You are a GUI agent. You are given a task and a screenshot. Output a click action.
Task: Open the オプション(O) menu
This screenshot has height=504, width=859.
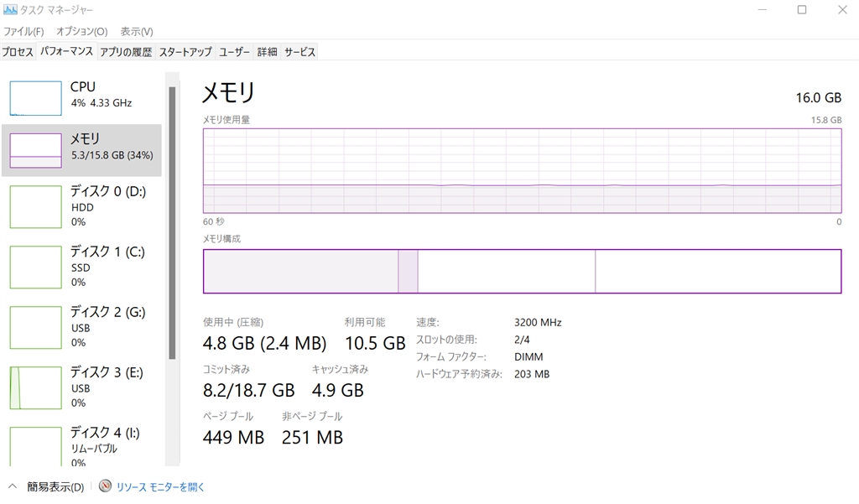(81, 31)
